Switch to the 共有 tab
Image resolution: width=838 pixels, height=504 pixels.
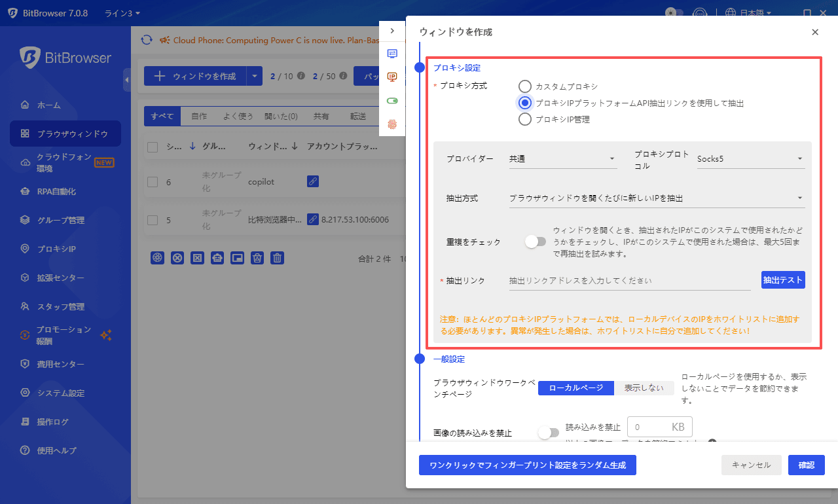(x=321, y=116)
